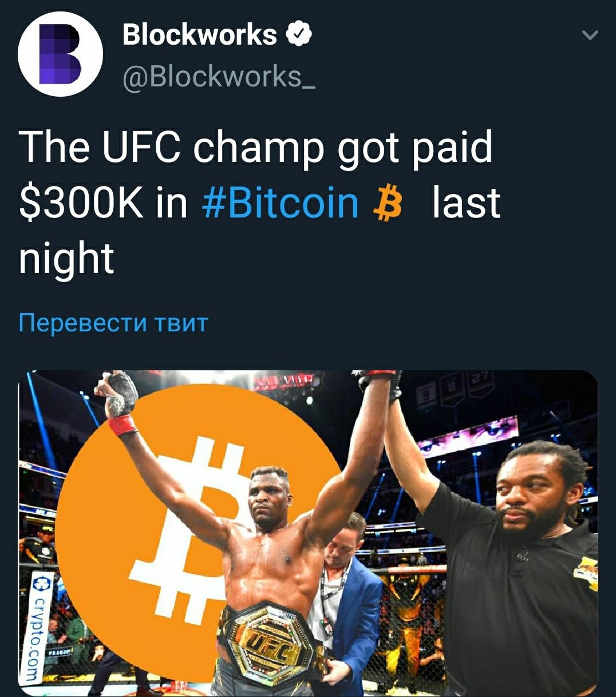Click the blue verified badge

tap(298, 35)
